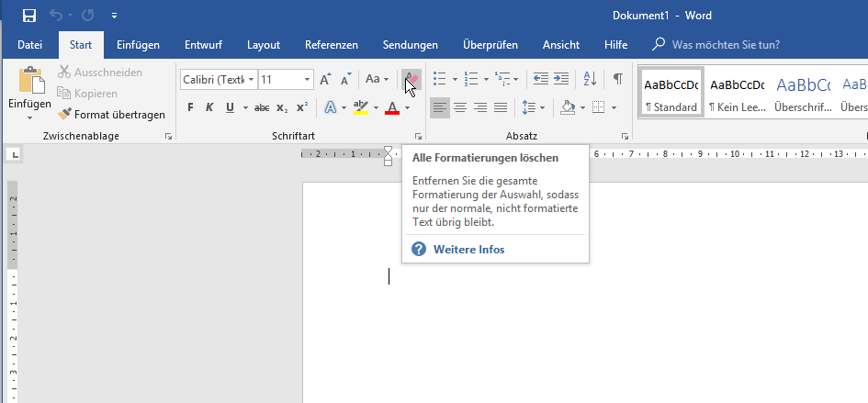Expand the Einfügen paste options arrow
Screen dimensions: 868x403
pyautogui.click(x=30, y=118)
